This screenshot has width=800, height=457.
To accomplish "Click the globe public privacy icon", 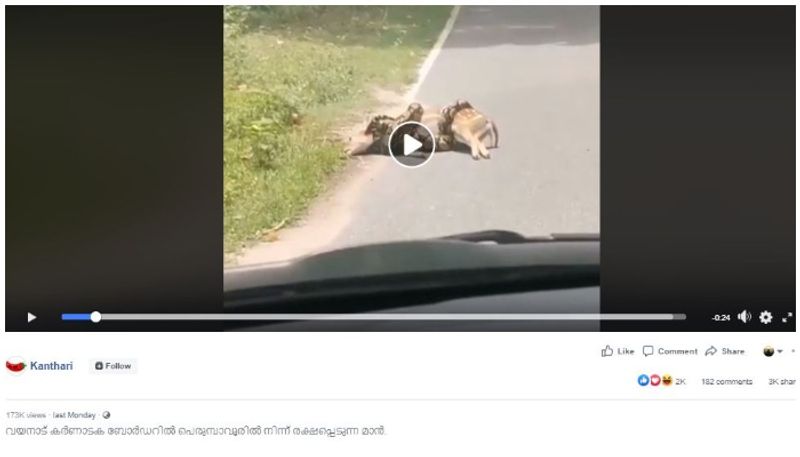I will coord(106,415).
